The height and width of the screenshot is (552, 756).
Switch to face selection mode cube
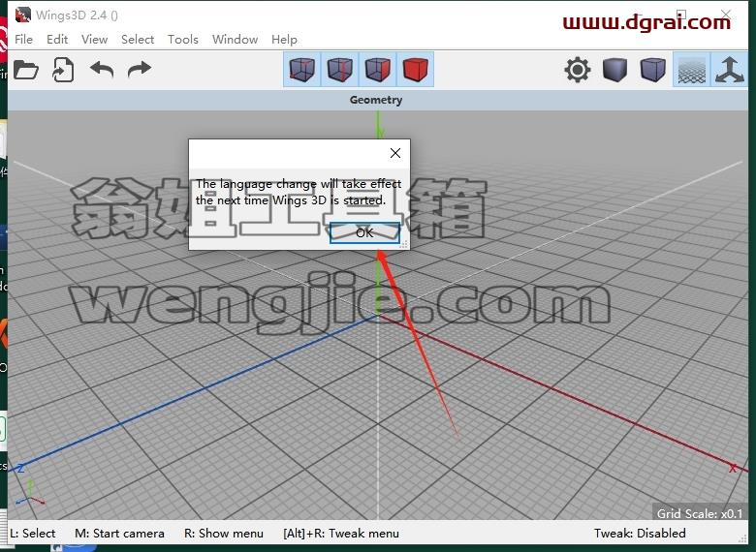[x=378, y=70]
